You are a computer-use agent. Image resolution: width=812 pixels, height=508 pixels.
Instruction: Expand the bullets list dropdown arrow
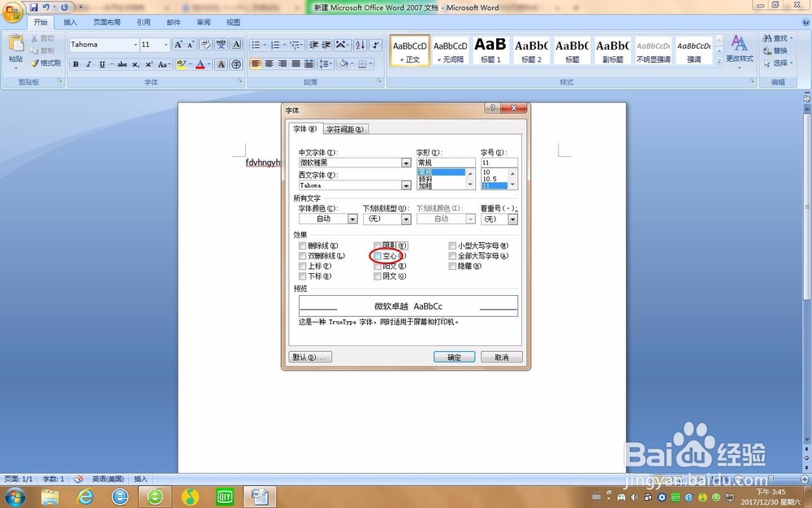point(265,45)
